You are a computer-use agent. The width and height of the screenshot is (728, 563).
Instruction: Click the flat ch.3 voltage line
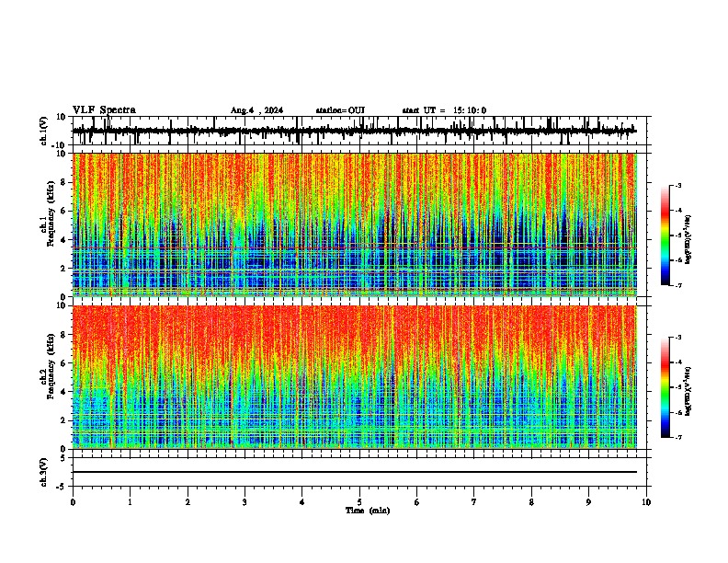click(x=354, y=472)
